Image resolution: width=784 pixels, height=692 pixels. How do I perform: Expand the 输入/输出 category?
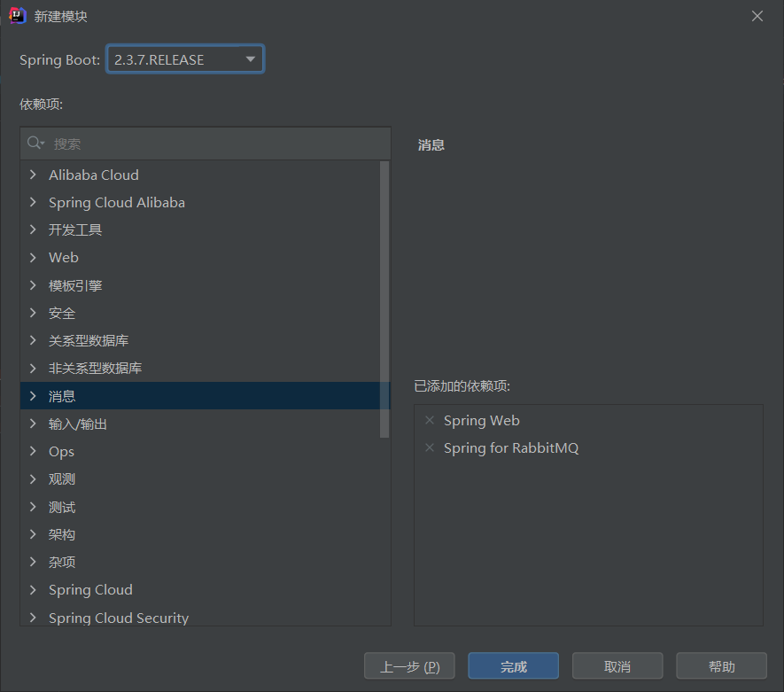coord(33,424)
